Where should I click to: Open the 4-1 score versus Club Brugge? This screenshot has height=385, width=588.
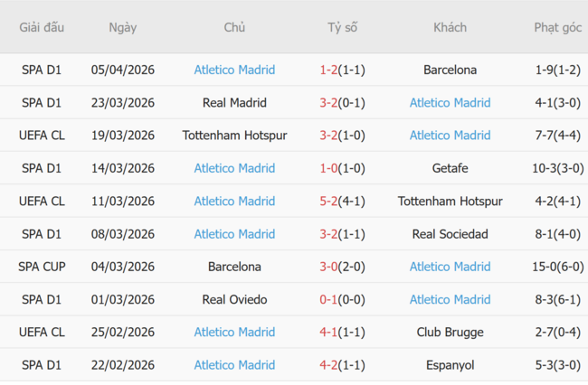click(328, 333)
